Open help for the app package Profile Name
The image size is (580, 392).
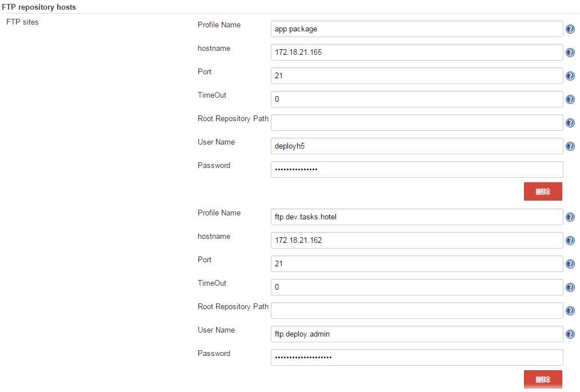tap(570, 29)
